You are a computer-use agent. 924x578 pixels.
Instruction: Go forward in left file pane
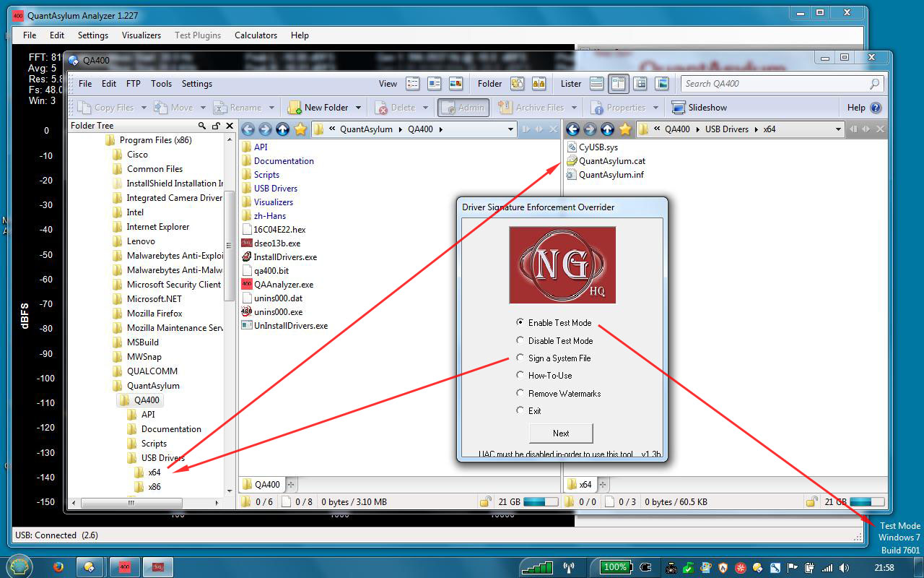(265, 129)
